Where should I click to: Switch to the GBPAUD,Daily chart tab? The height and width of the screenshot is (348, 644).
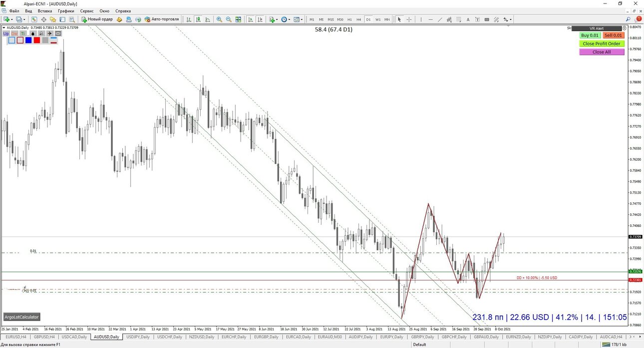(x=486, y=337)
